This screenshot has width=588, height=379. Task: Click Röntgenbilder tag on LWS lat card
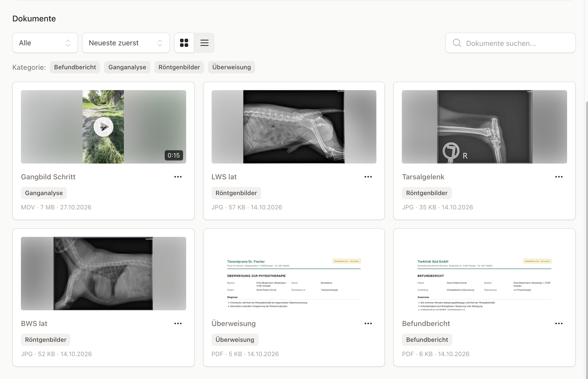pos(236,193)
